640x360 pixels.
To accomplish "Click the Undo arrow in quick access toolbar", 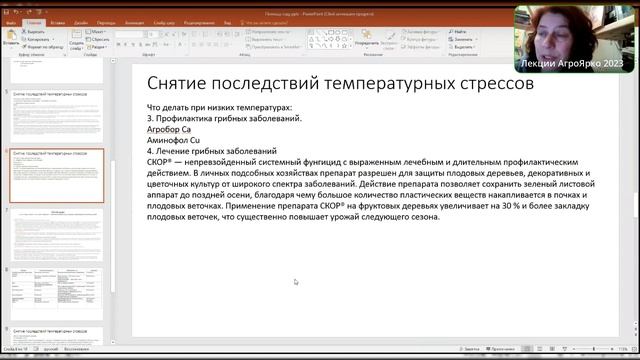I will [16, 12].
